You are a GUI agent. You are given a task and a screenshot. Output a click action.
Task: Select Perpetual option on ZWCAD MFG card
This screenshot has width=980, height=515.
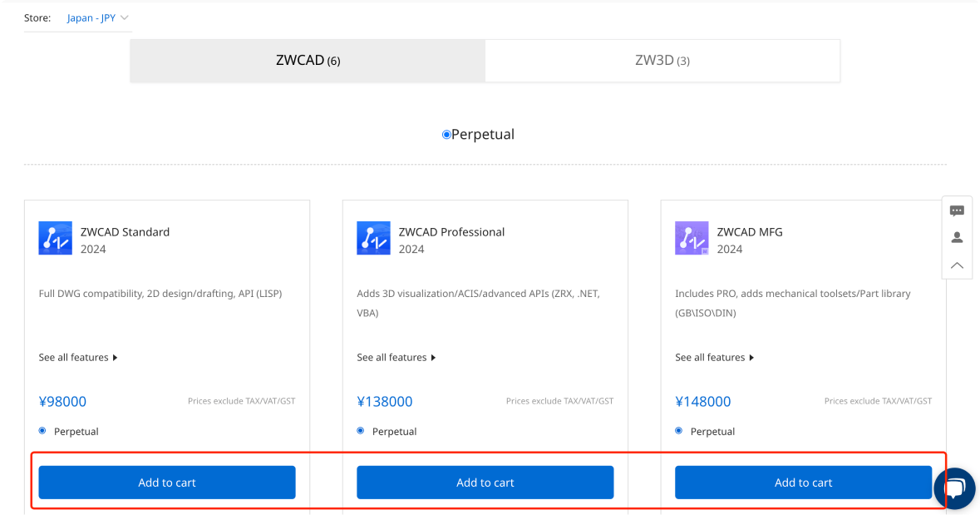point(678,431)
